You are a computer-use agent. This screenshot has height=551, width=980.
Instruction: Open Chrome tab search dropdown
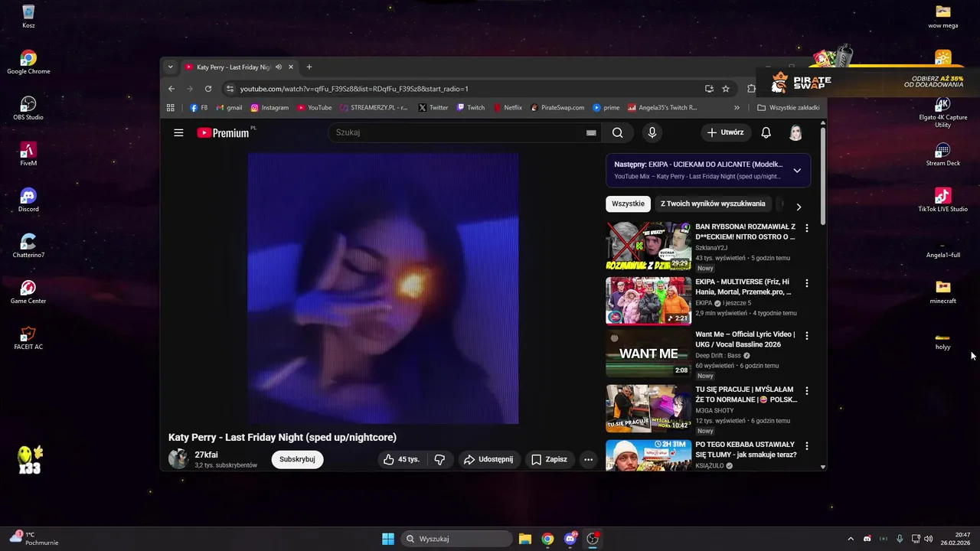point(170,67)
